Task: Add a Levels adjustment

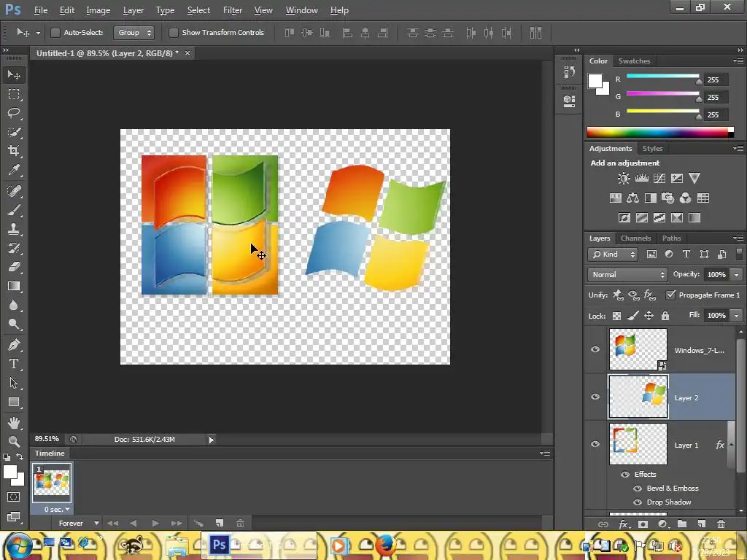Action: tap(642, 179)
